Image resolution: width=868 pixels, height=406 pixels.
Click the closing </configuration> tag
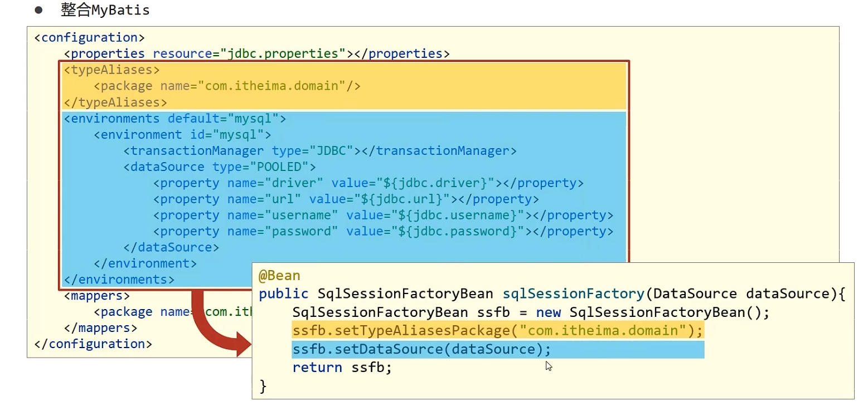pyautogui.click(x=93, y=344)
